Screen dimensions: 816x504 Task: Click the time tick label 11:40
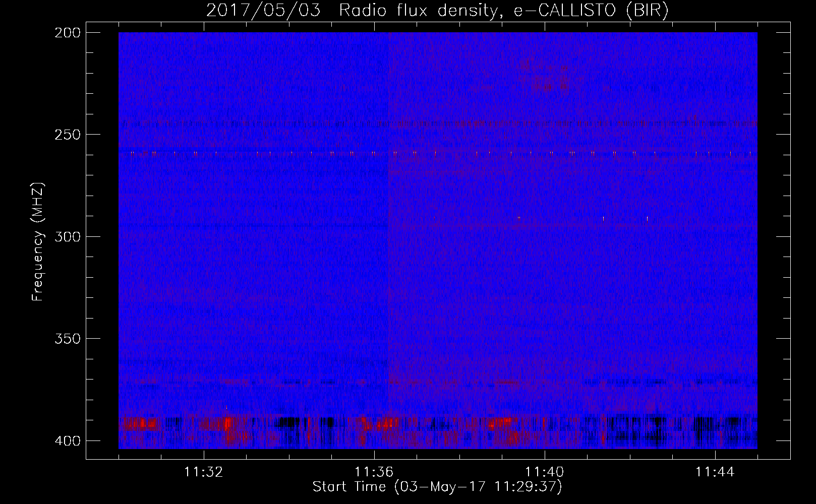[x=545, y=472]
